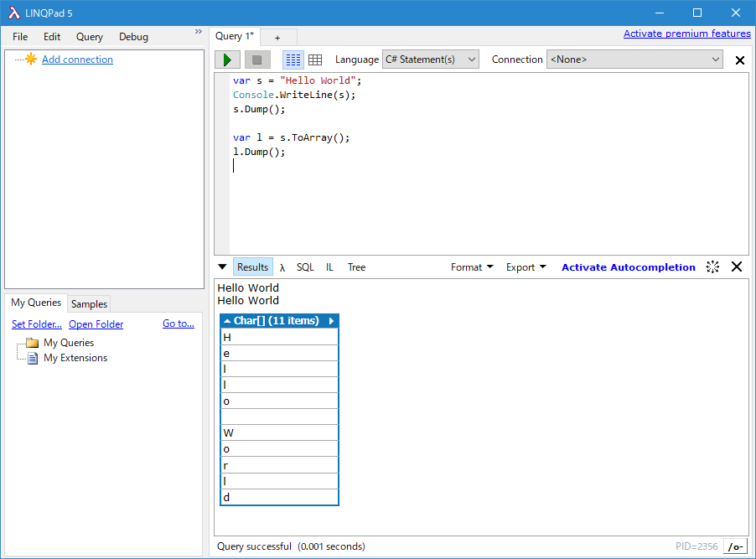Select data grid results view icon
This screenshot has width=756, height=559.
315,60
